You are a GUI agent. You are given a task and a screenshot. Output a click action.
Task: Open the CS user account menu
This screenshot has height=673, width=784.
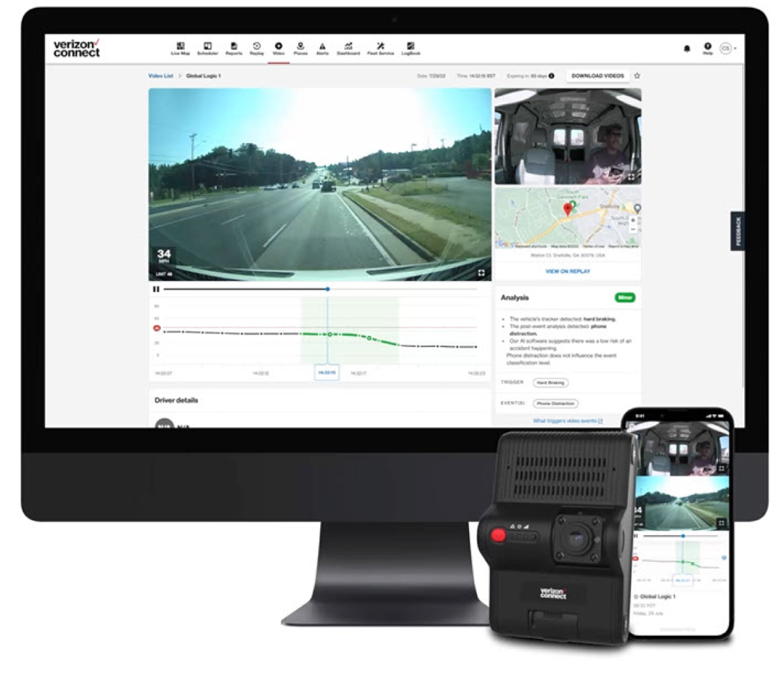[x=727, y=48]
